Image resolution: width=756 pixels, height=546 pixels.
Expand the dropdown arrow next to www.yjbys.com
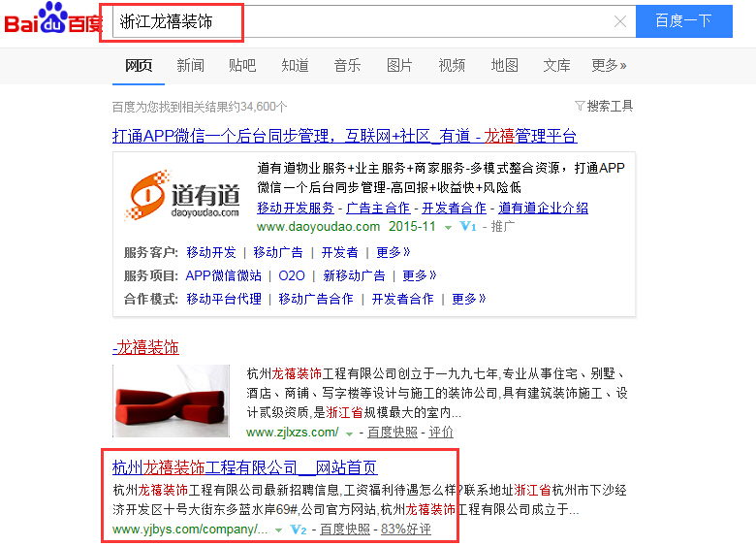pos(278,530)
